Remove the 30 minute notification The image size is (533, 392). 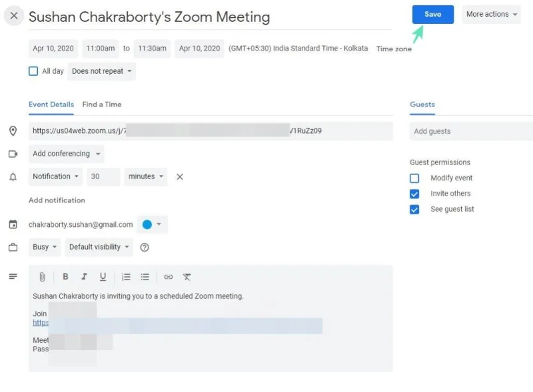179,177
